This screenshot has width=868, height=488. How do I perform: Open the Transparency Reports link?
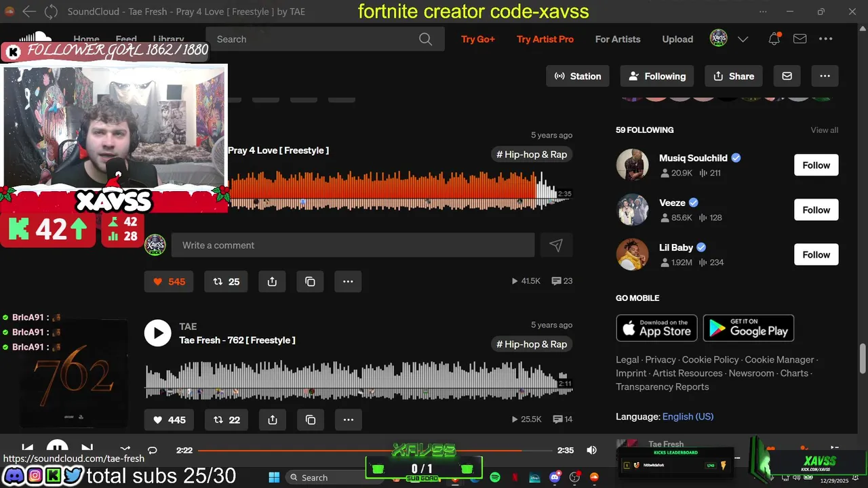coord(663,387)
